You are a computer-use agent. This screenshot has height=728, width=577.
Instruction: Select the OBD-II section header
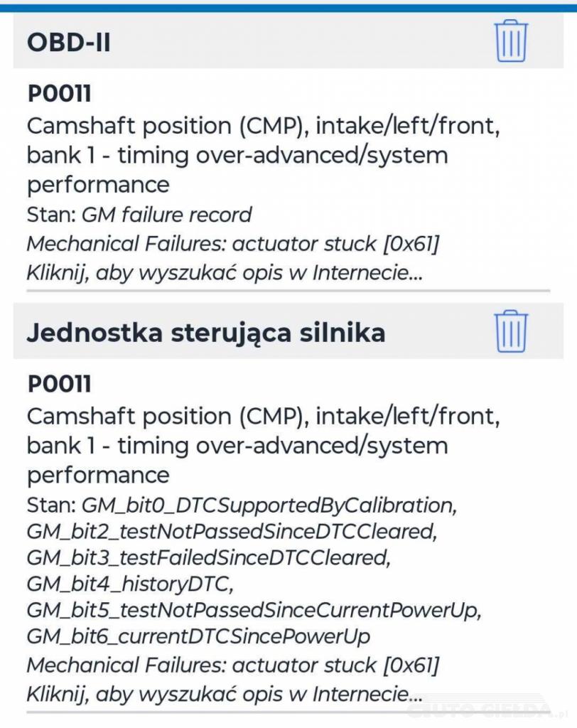(x=69, y=43)
